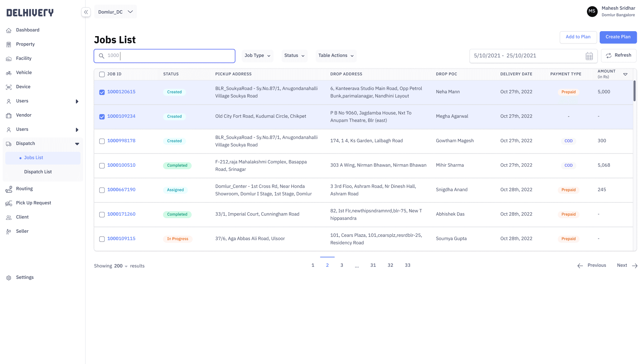Open the Domlur_DC location dropdown
644x364 pixels.
tap(115, 12)
